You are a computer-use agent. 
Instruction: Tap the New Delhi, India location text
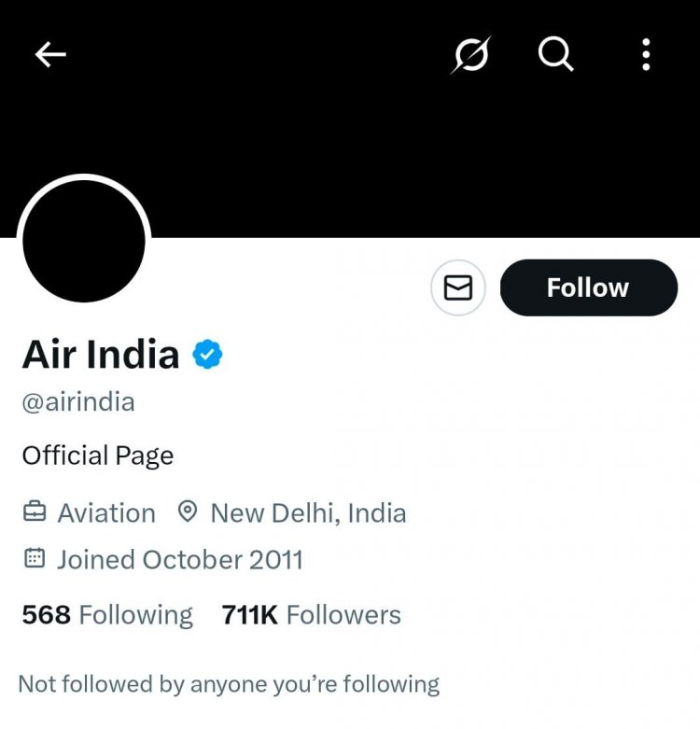point(308,512)
